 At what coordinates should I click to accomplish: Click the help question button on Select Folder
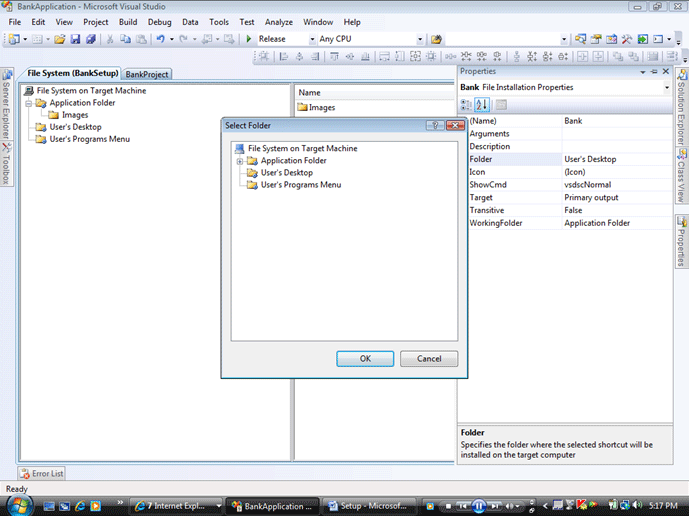(435, 126)
